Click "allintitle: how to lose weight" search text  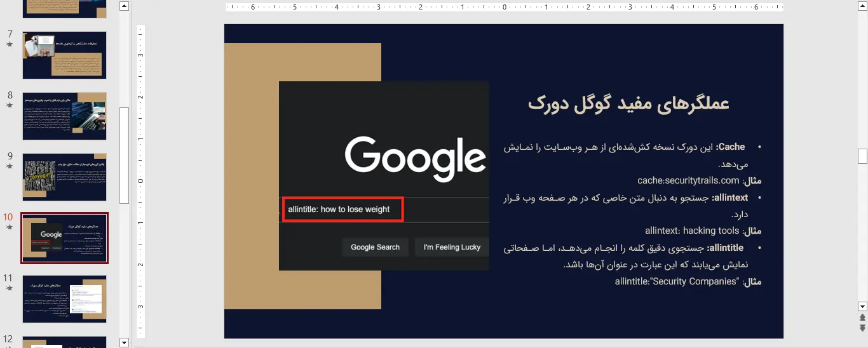tap(339, 209)
